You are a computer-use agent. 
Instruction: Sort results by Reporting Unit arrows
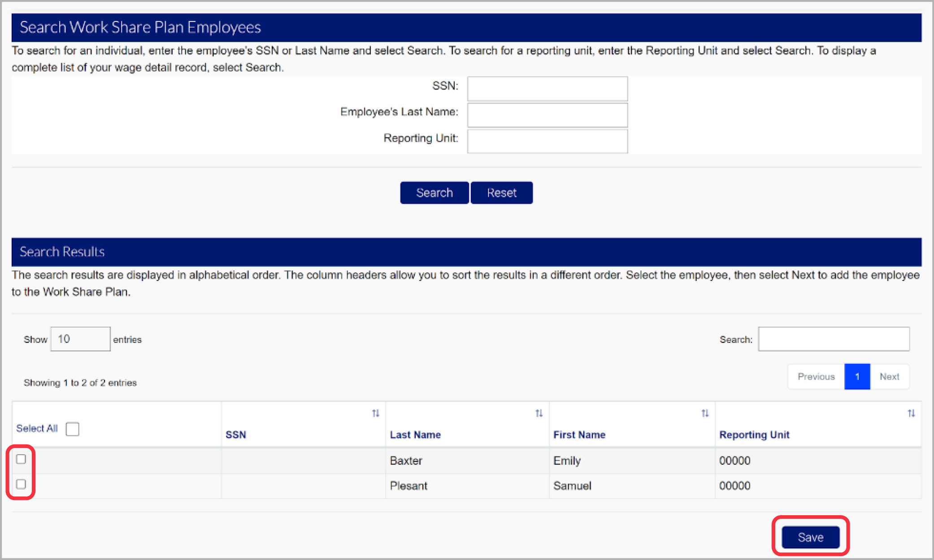[911, 413]
